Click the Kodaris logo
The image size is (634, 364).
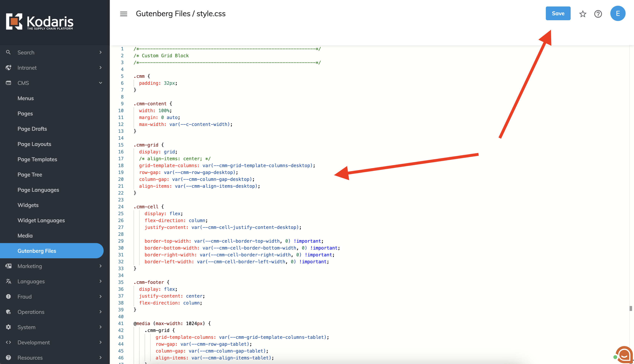point(40,22)
